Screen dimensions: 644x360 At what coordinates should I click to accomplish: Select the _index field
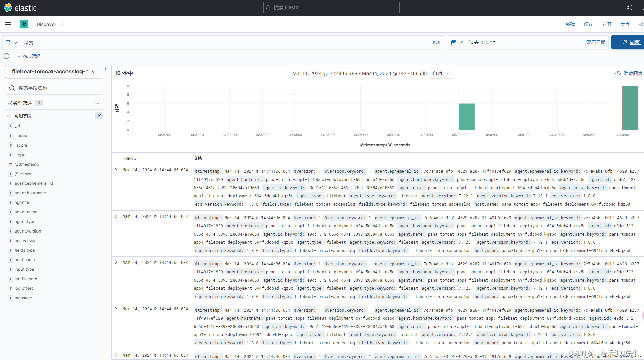21,136
